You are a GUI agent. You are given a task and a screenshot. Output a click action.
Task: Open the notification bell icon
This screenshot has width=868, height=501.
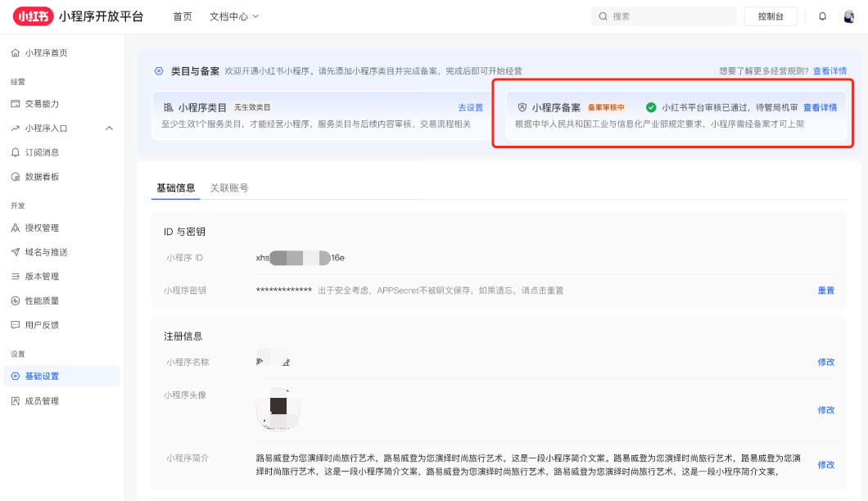point(822,16)
